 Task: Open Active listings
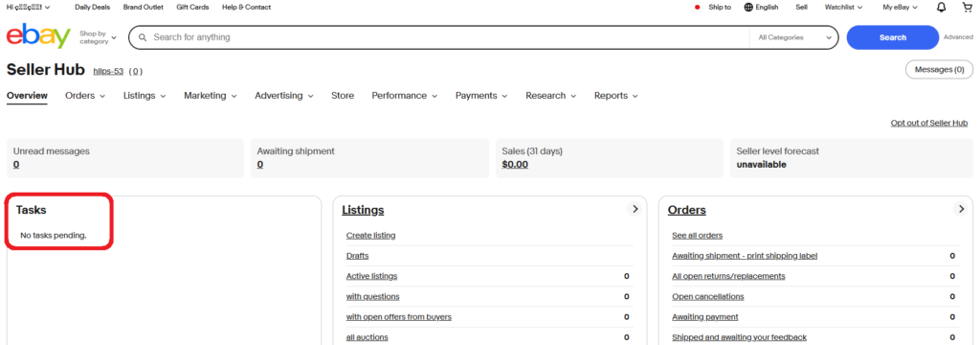[x=371, y=276]
